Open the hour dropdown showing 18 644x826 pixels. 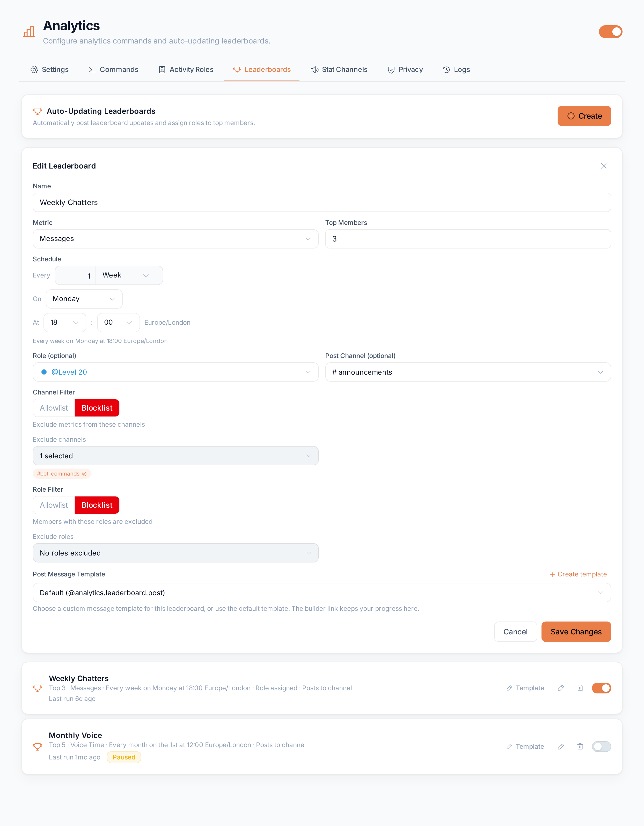65,323
